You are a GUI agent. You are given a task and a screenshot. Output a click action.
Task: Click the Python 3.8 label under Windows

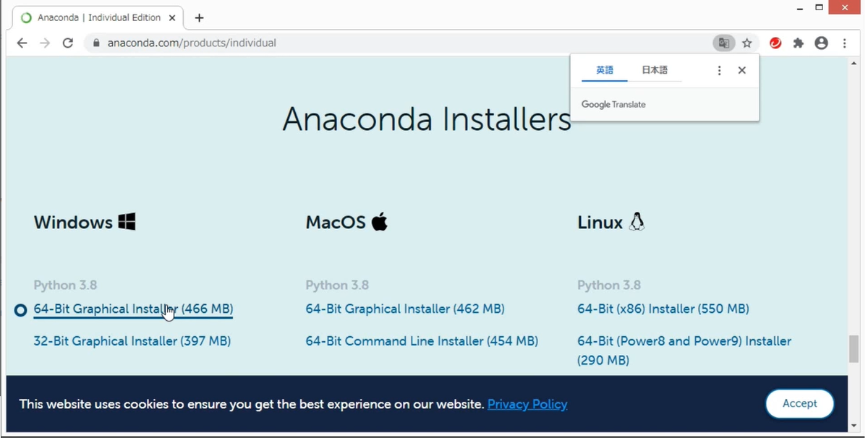click(65, 285)
